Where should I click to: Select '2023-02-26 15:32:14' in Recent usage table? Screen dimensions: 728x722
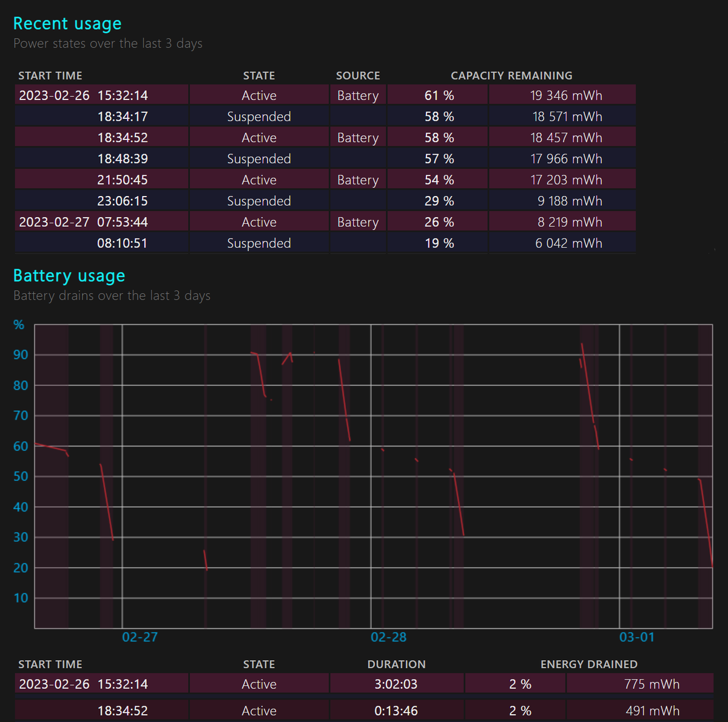[x=83, y=95]
